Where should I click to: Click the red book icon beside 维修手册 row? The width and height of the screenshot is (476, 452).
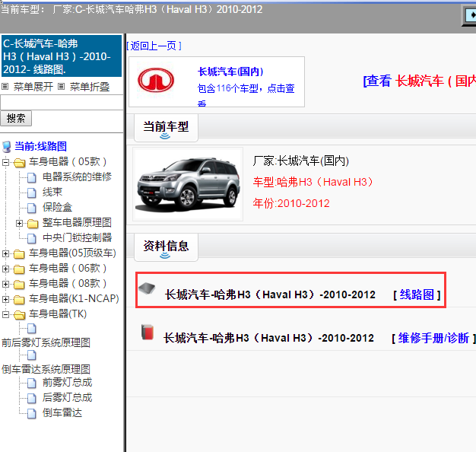(x=148, y=332)
